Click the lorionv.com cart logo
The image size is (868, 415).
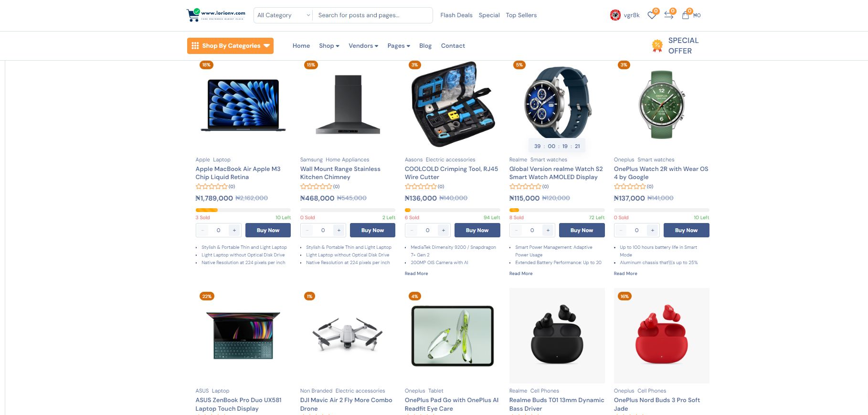click(x=216, y=15)
